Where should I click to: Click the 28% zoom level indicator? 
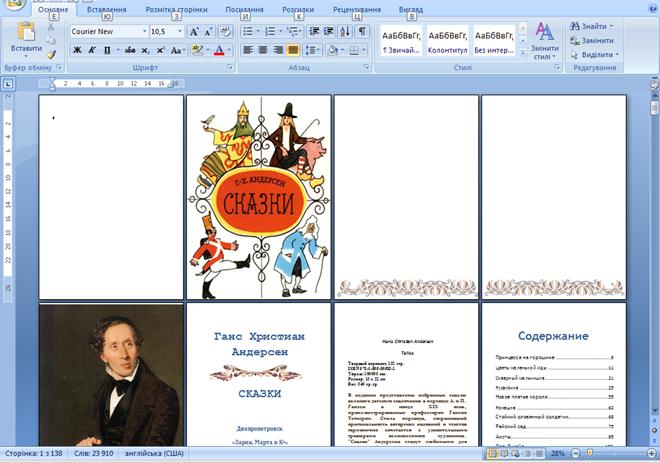557,453
